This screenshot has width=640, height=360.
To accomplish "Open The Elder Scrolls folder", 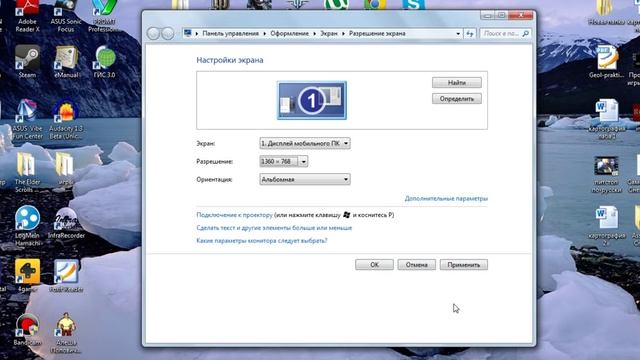I will (x=27, y=172).
